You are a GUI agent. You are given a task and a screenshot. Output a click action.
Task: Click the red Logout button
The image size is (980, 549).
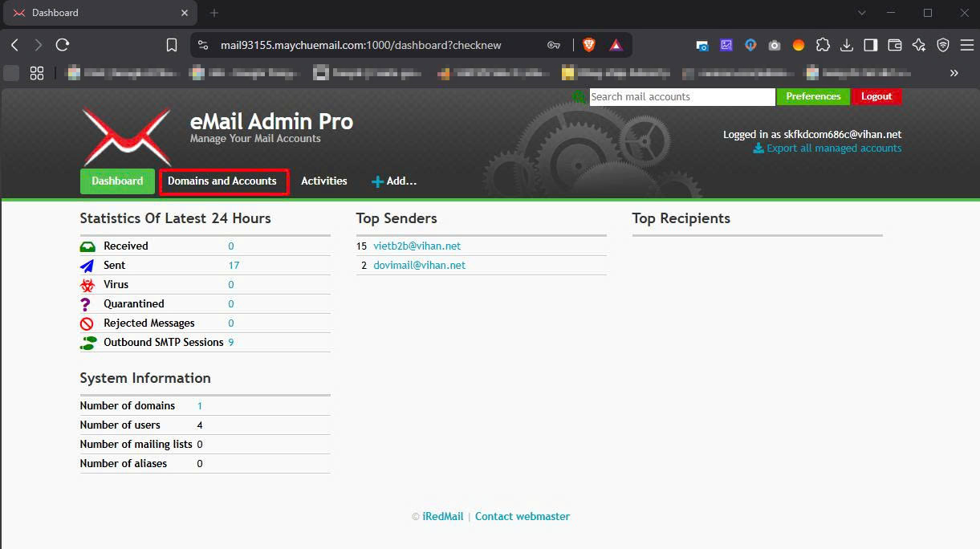876,96
